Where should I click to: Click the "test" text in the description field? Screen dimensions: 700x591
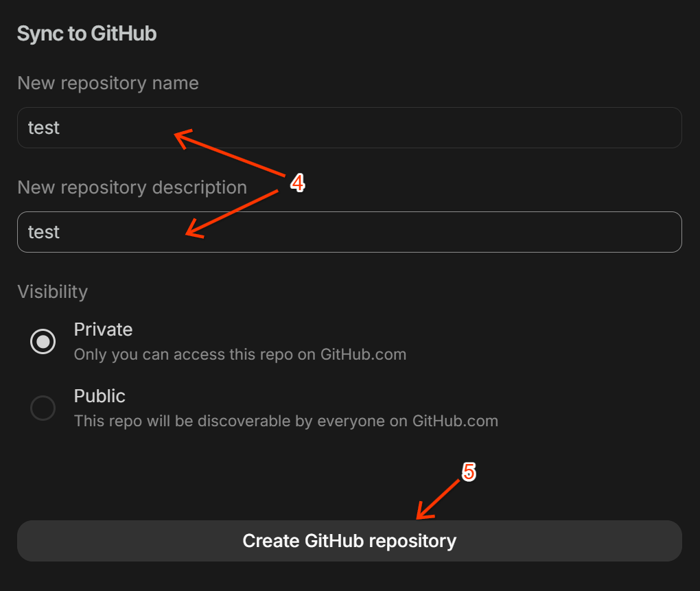(44, 232)
